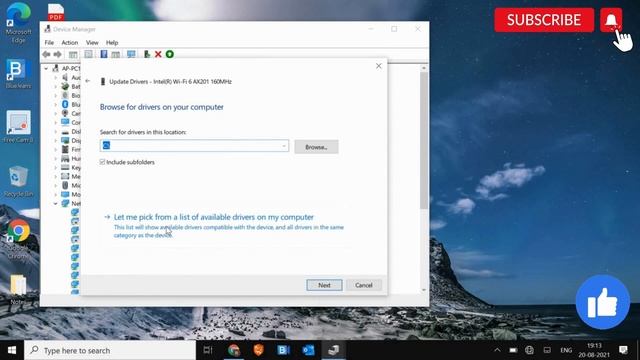
Task: Click the network globe tray icon
Action: click(529, 350)
